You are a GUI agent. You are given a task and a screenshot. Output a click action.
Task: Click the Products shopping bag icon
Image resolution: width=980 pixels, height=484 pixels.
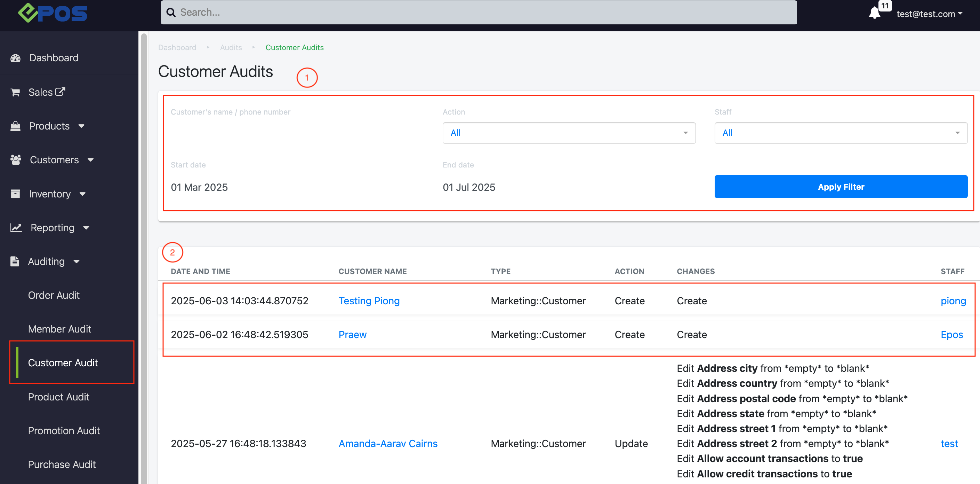[16, 126]
